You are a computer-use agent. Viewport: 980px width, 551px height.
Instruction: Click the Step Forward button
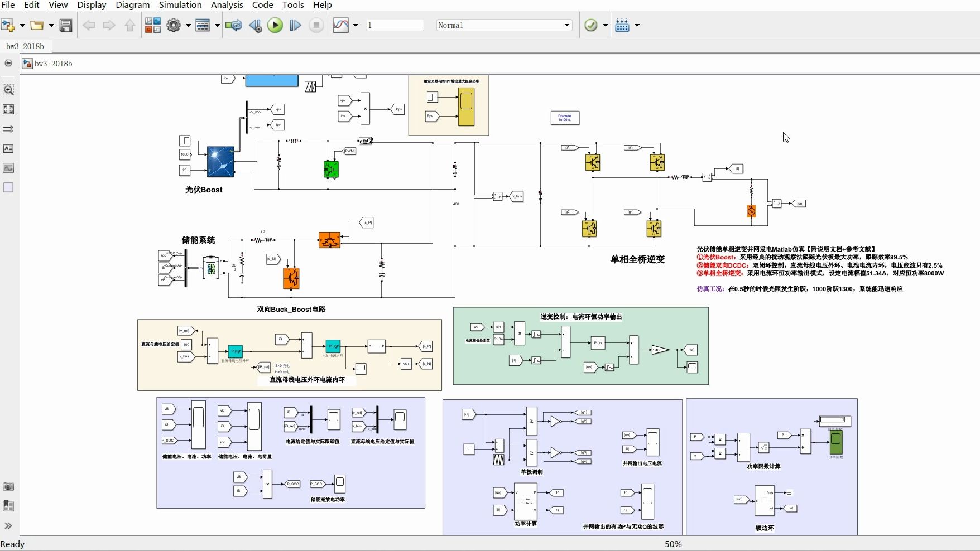point(296,25)
